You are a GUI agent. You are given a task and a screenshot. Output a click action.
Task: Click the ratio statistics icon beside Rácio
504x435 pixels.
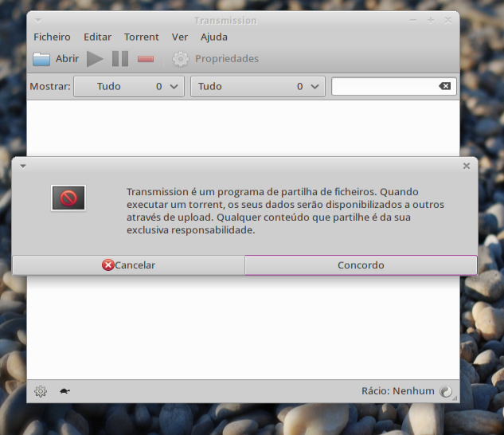(x=446, y=391)
